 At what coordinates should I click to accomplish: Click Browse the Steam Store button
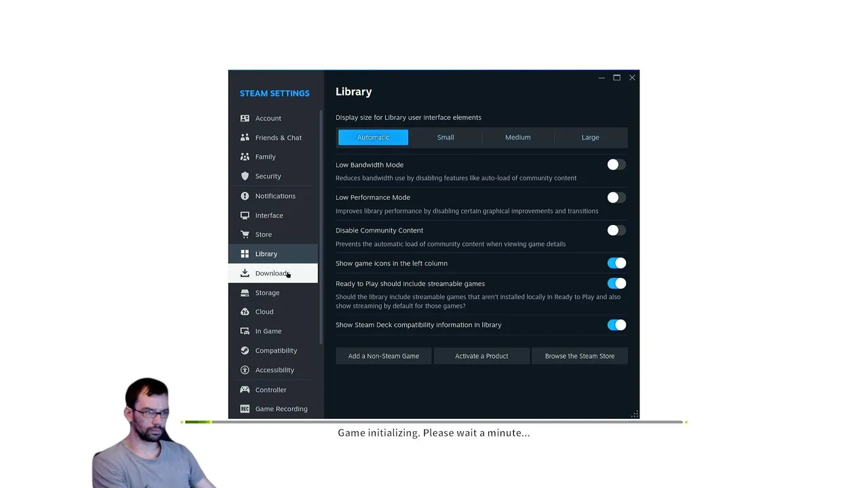coord(580,356)
